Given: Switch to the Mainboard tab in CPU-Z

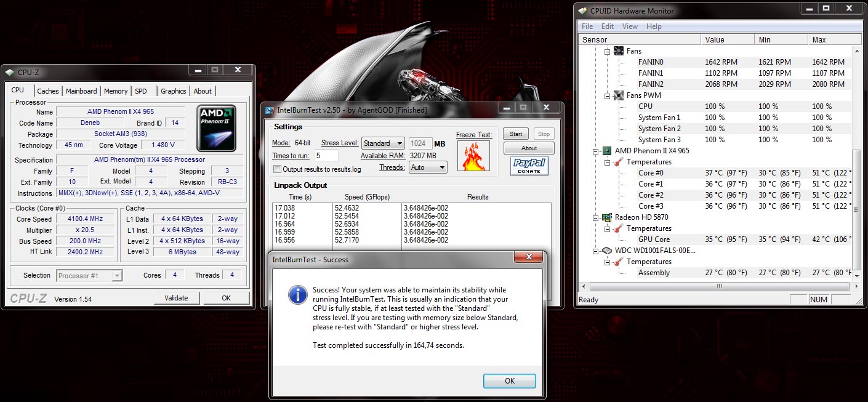Looking at the screenshot, I should 81,91.
